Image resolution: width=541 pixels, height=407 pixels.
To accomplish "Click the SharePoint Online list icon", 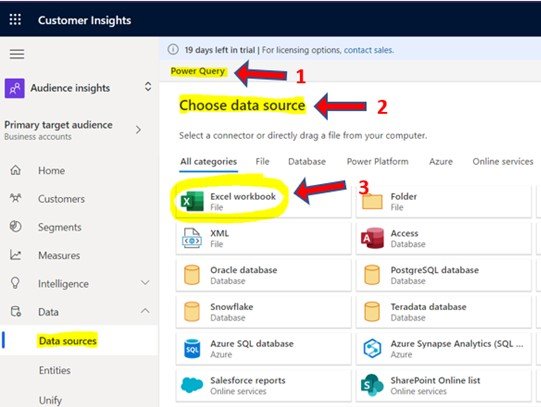I will (372, 385).
